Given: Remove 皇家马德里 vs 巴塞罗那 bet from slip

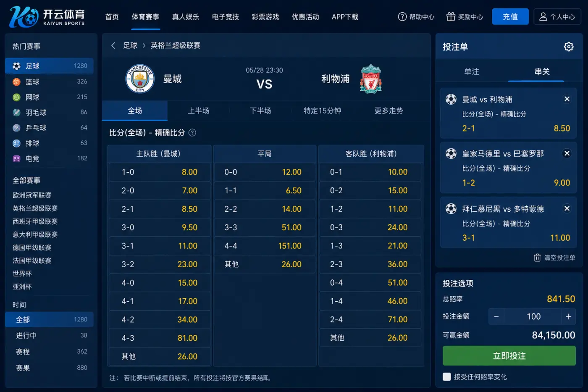Looking at the screenshot, I should click(x=567, y=153).
